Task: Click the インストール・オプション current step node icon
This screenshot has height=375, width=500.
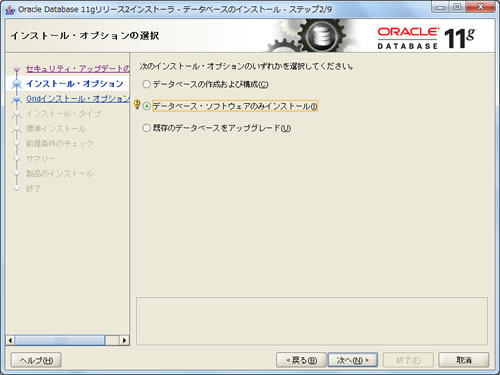Action: (x=17, y=84)
